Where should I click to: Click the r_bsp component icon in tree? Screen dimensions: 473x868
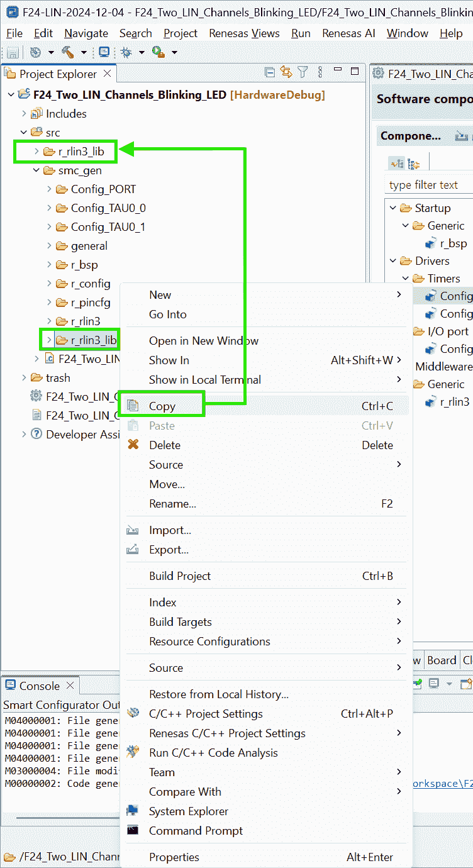(431, 243)
